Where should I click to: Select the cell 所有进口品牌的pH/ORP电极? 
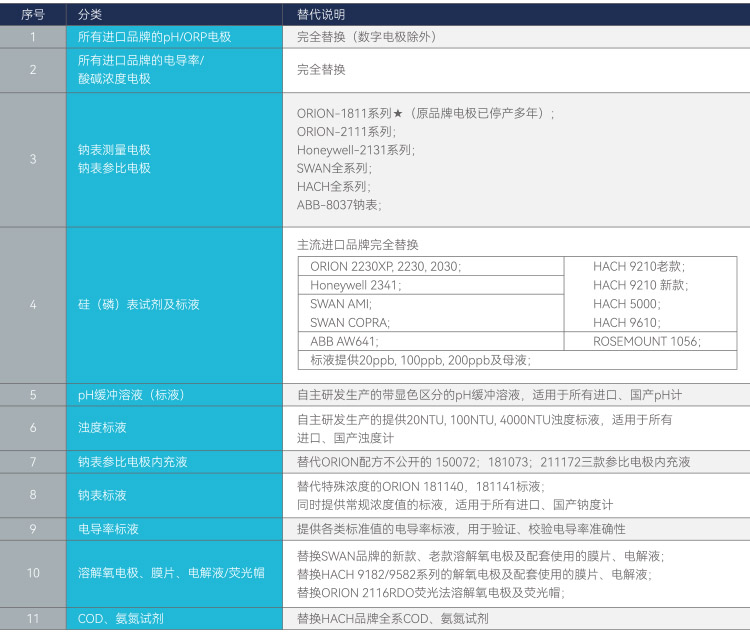174,37
